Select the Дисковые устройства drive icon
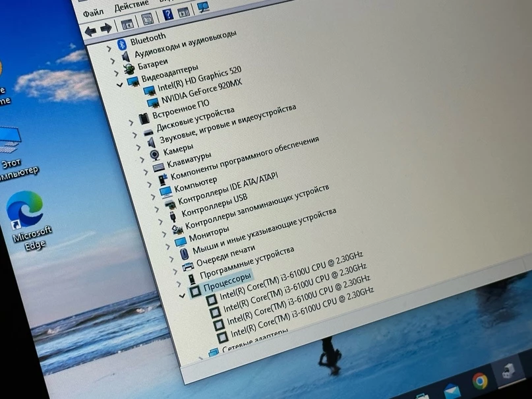Screen dimensions: 532x399 point(148,133)
